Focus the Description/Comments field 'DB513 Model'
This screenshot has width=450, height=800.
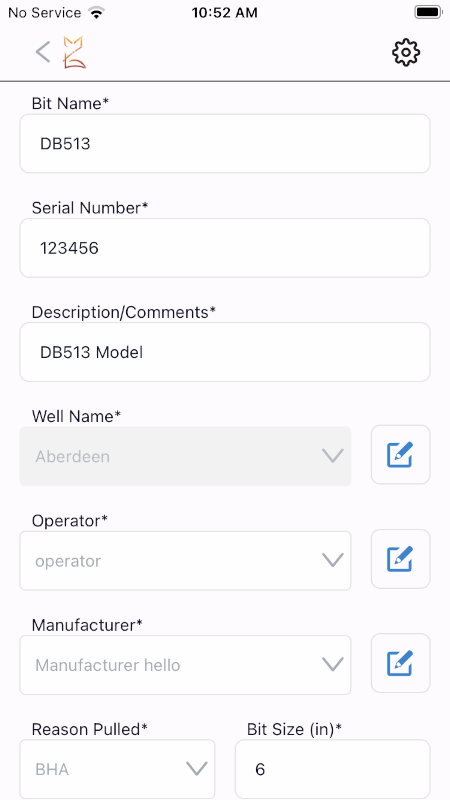tap(225, 352)
